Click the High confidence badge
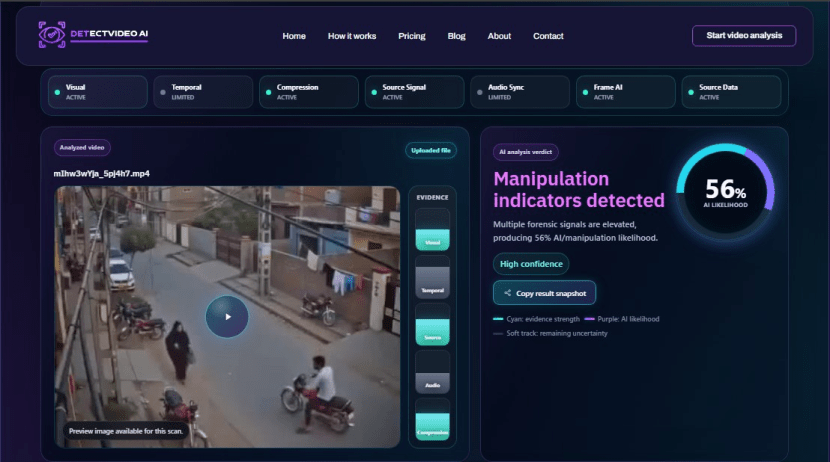 pyautogui.click(x=531, y=264)
